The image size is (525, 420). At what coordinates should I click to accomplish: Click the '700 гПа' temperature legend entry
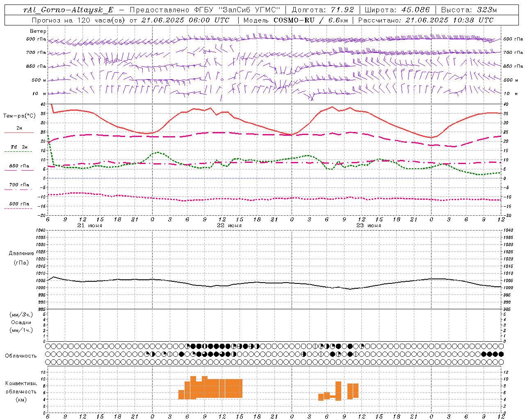click(x=19, y=185)
